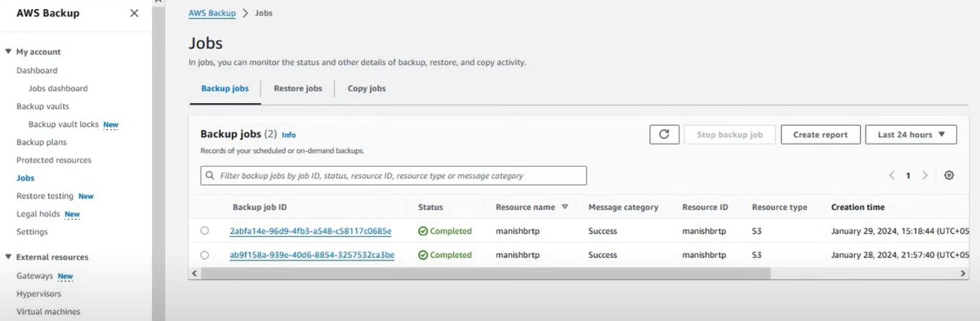Screen dimensions: 980x321
Task: Sort by Resource name arrow
Action: 564,207
